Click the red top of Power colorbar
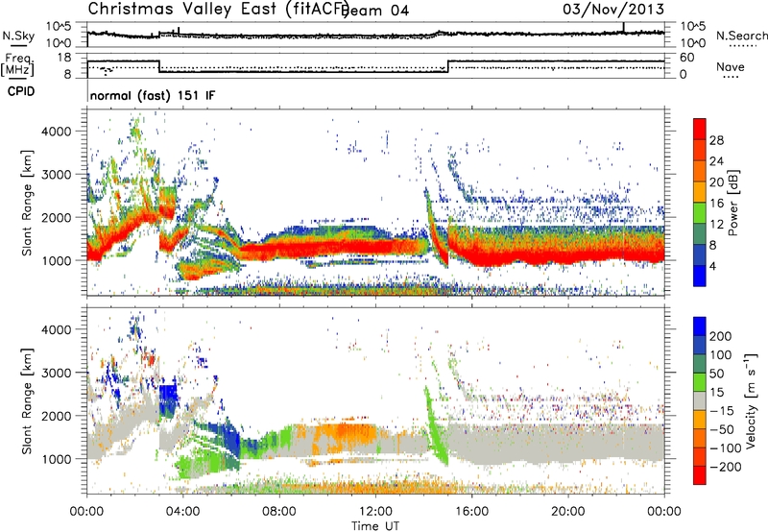The width and height of the screenshot is (768, 532). 700,129
